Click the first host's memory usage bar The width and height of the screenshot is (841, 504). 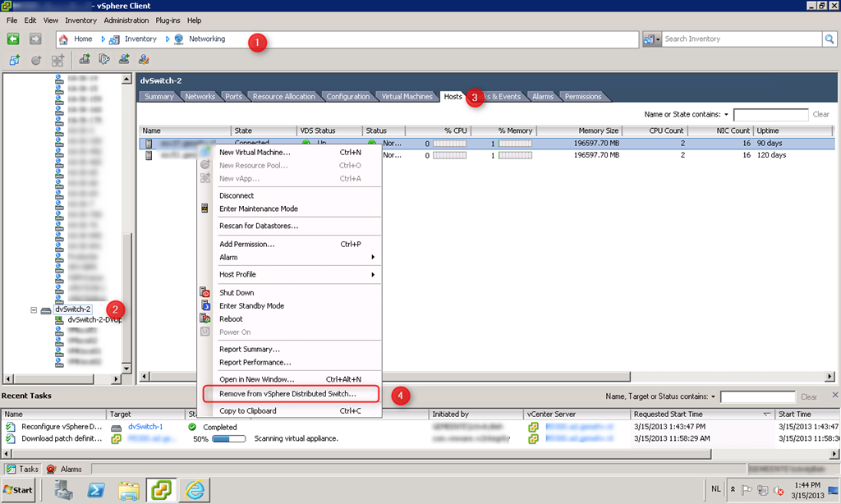[515, 144]
